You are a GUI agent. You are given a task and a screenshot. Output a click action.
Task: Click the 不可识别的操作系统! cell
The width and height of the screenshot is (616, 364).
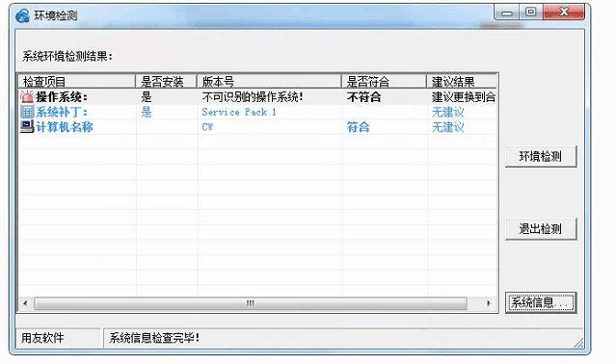tap(253, 97)
